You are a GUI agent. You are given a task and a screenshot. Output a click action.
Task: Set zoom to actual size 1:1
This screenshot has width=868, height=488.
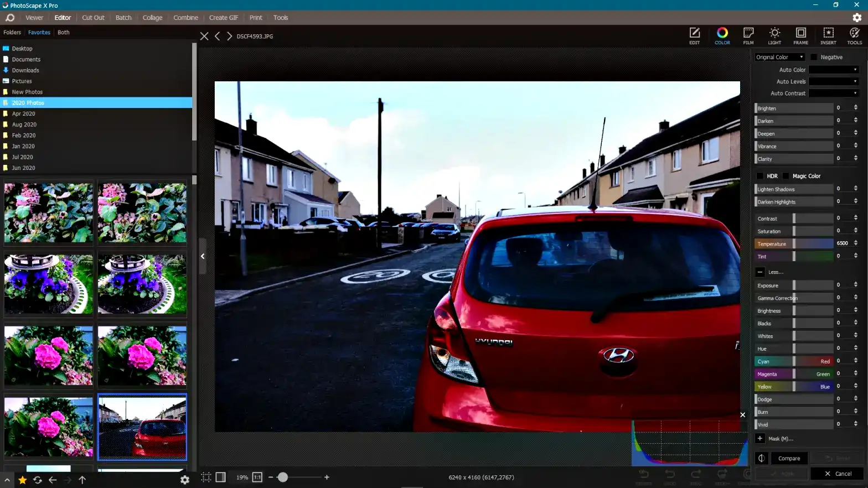pos(257,477)
